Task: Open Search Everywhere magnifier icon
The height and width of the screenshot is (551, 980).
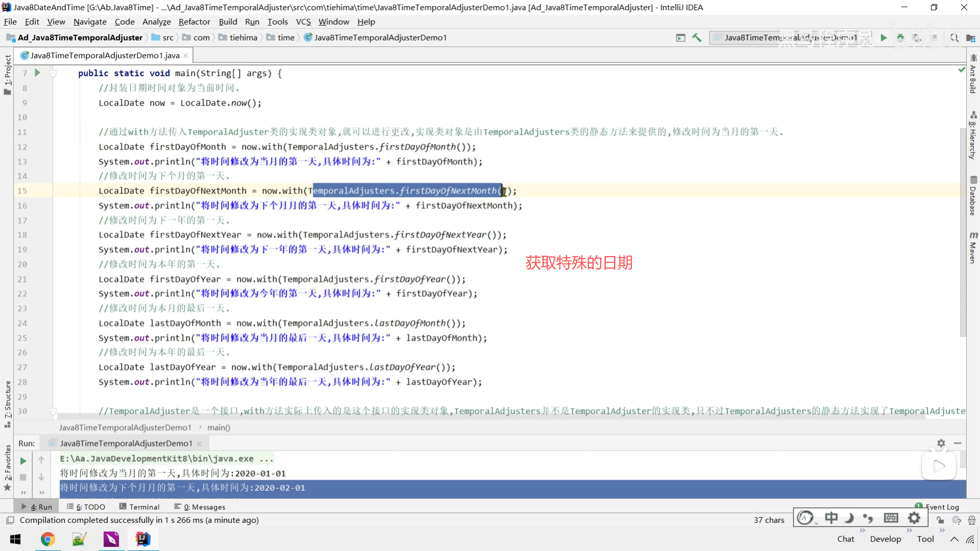Action: (x=954, y=38)
